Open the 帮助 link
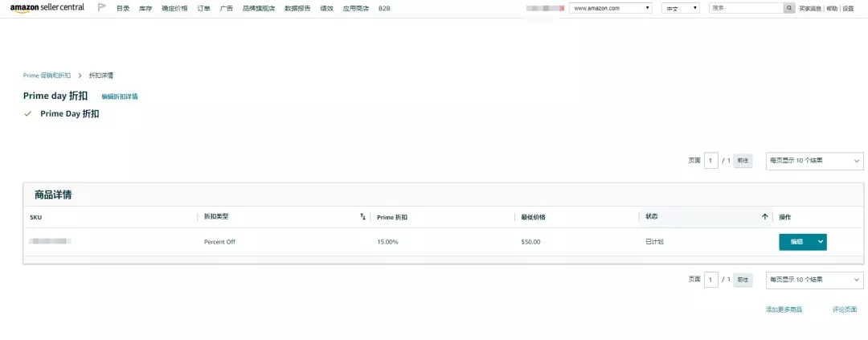The width and height of the screenshot is (868, 340). tap(832, 9)
